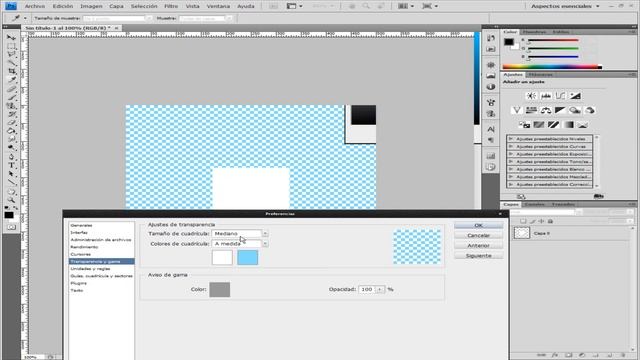The width and height of the screenshot is (640, 360).
Task: Add a Photo Filter adjustment
Action: [x=575, y=110]
